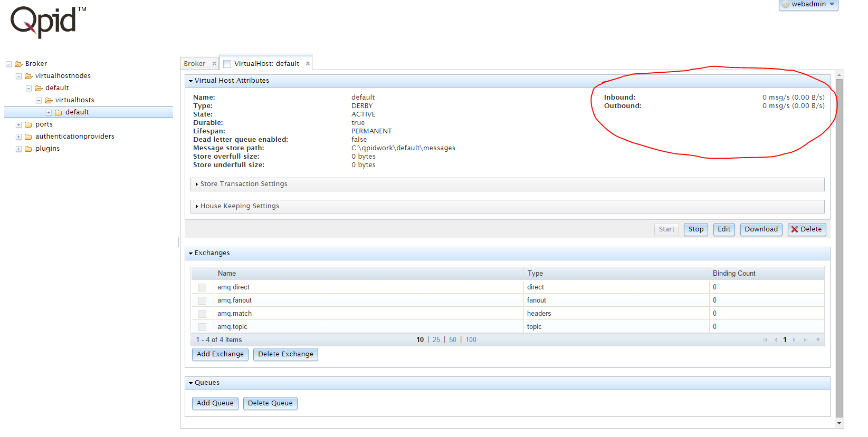Click the Qpid logo
This screenshot has height=437, width=868.
tap(48, 22)
